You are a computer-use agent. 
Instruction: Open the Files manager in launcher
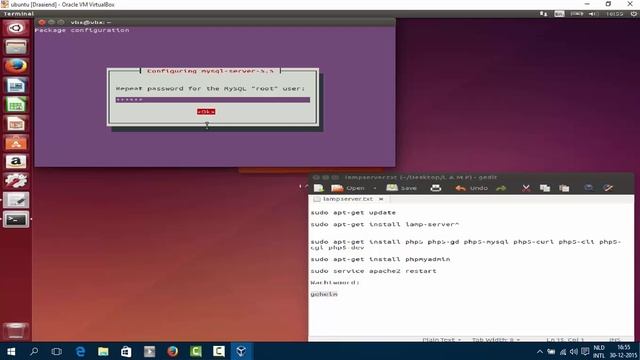click(x=16, y=47)
